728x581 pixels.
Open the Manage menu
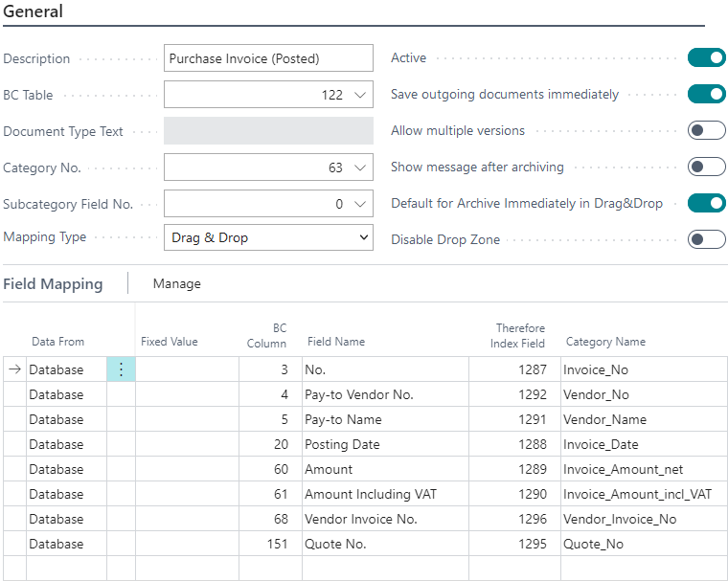[177, 284]
